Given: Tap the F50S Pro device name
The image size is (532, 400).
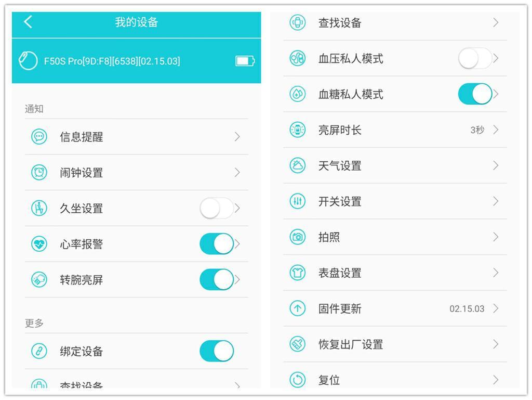Looking at the screenshot, I should pyautogui.click(x=112, y=61).
